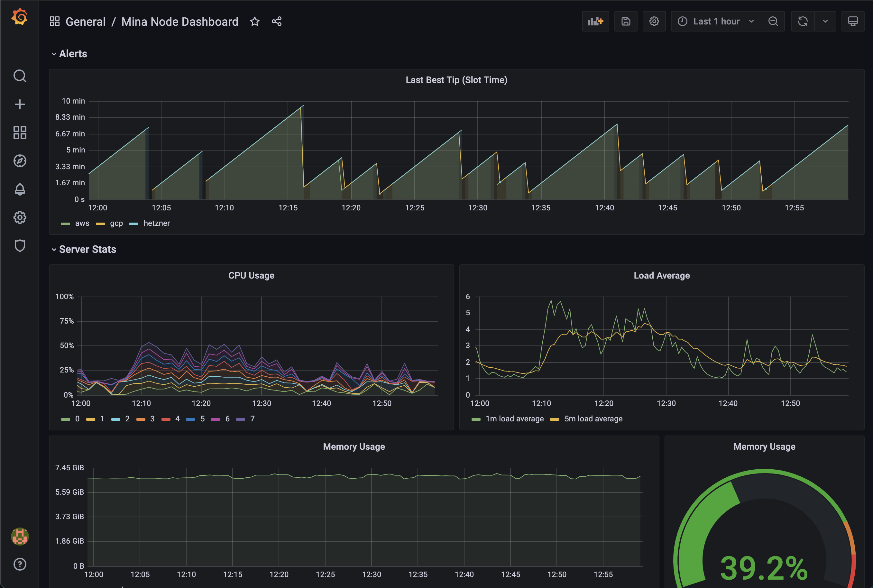Toggle the hetzner series in the legend

point(156,224)
